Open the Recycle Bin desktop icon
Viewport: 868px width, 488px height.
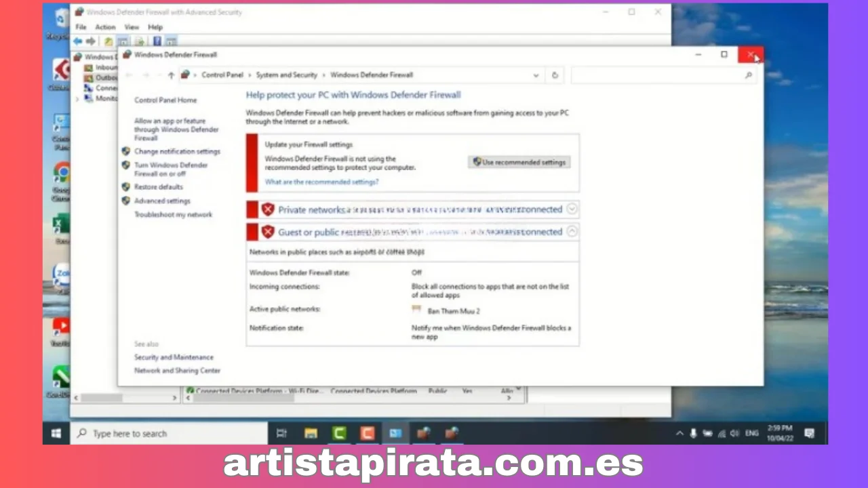coord(60,22)
